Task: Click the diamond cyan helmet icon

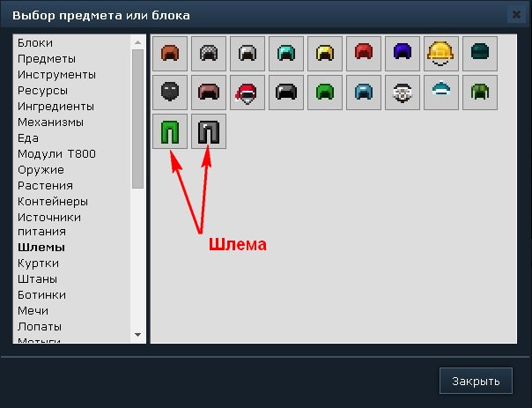Action: (286, 54)
